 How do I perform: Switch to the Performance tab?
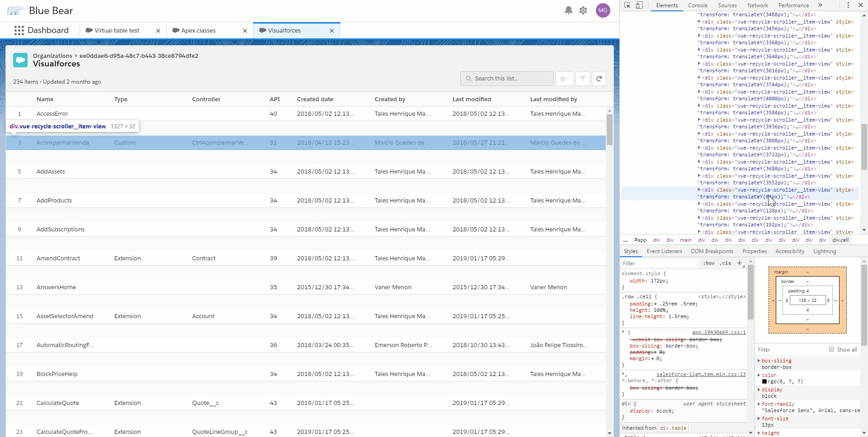point(793,5)
